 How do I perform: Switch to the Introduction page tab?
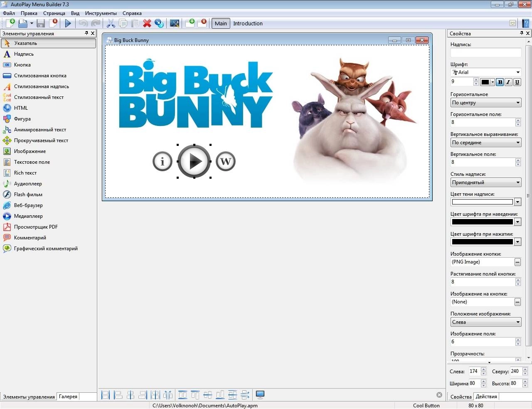coord(248,23)
